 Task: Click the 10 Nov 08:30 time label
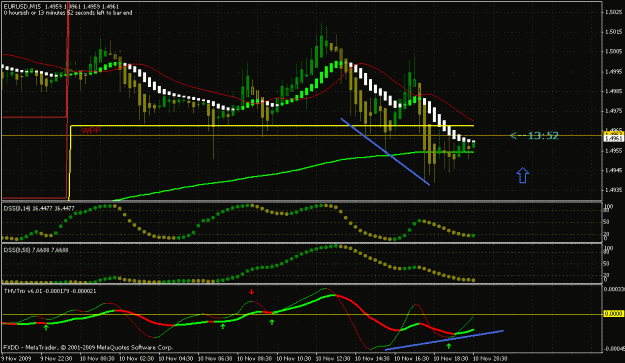(255, 359)
